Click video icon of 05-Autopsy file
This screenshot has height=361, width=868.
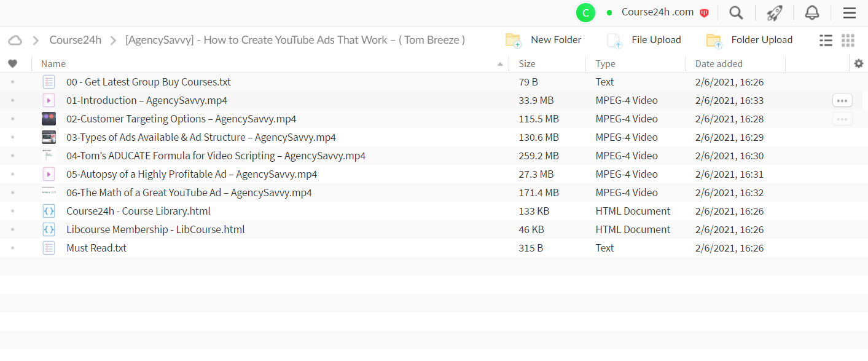point(49,174)
